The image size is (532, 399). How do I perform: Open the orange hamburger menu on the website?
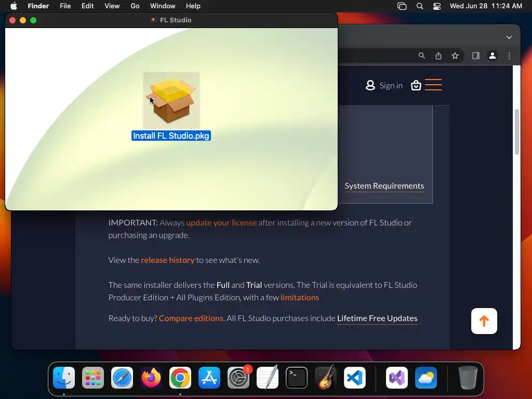click(x=433, y=85)
